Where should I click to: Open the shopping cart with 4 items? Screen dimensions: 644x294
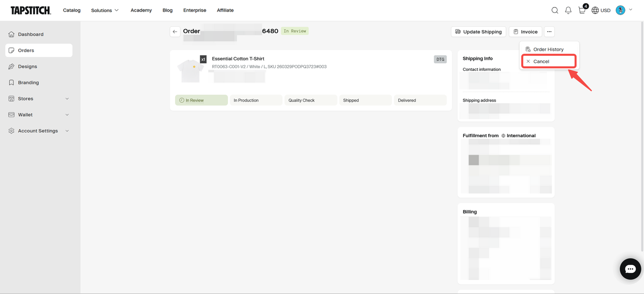coord(582,10)
